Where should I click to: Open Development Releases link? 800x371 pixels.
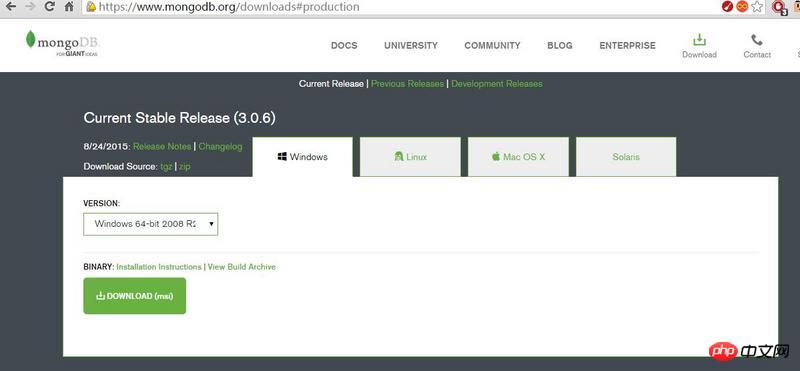coord(497,84)
